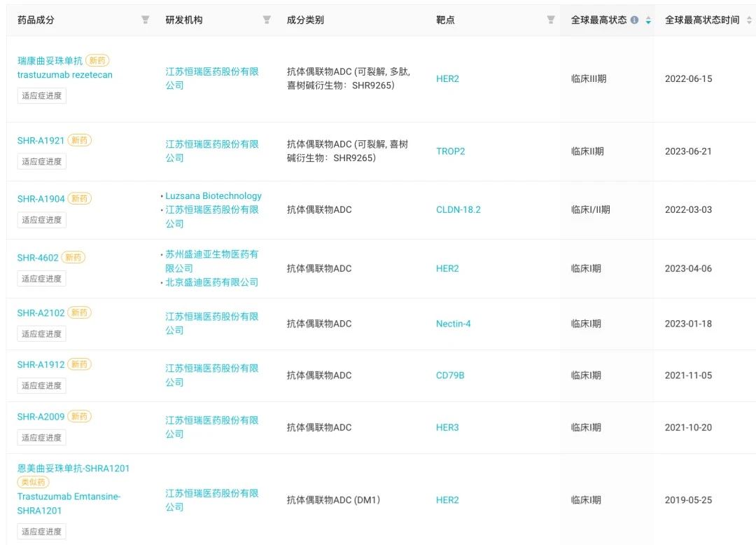The height and width of the screenshot is (545, 756).
Task: Open HER2 target in SHRA1201 row
Action: pyautogui.click(x=447, y=500)
